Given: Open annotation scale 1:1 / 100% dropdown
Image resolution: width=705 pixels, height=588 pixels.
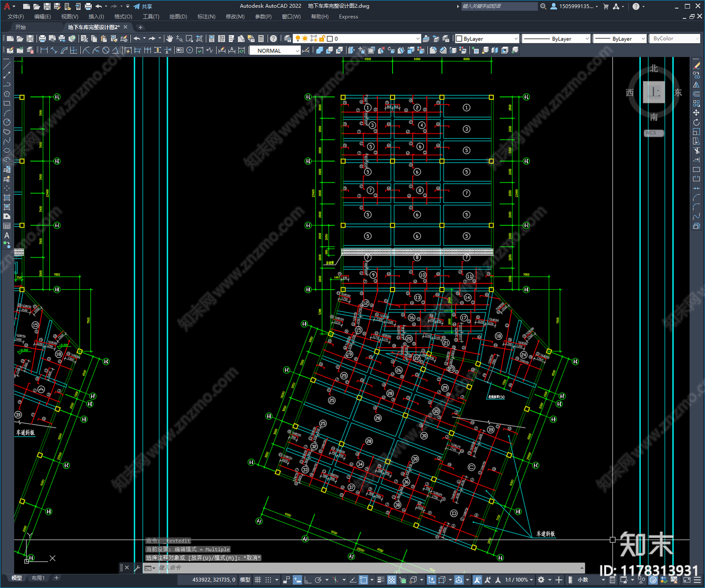Looking at the screenshot, I should [x=519, y=580].
